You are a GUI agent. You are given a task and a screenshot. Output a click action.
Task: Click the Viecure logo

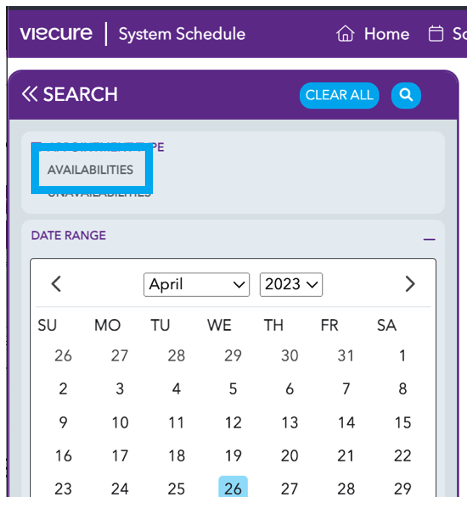pos(56,33)
